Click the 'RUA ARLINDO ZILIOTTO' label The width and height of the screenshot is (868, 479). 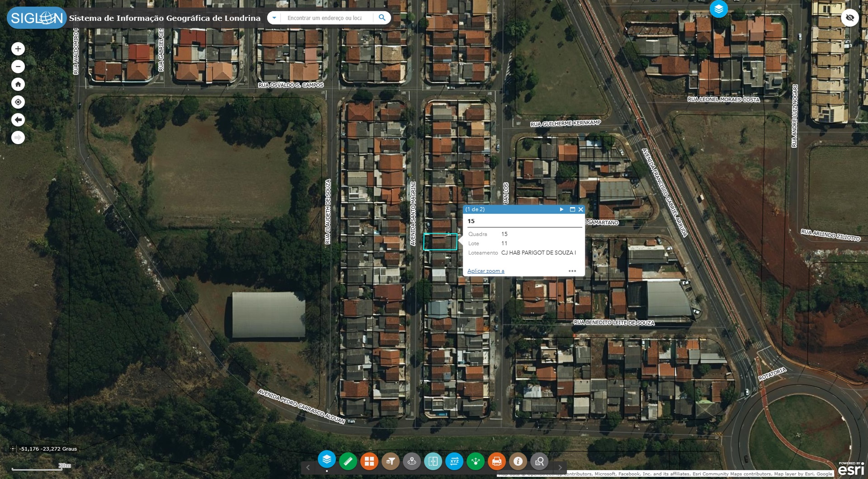click(x=830, y=235)
